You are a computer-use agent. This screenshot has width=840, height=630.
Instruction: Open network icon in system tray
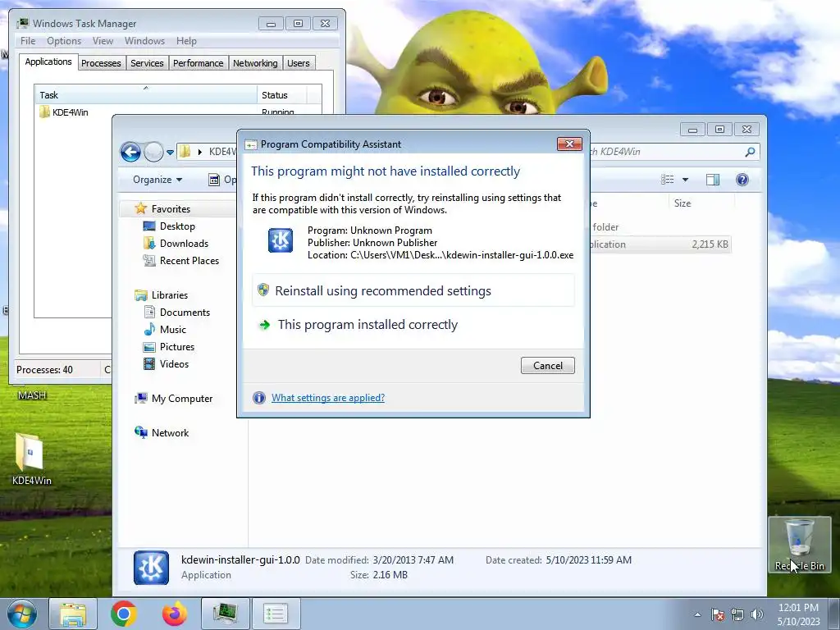(x=737, y=614)
